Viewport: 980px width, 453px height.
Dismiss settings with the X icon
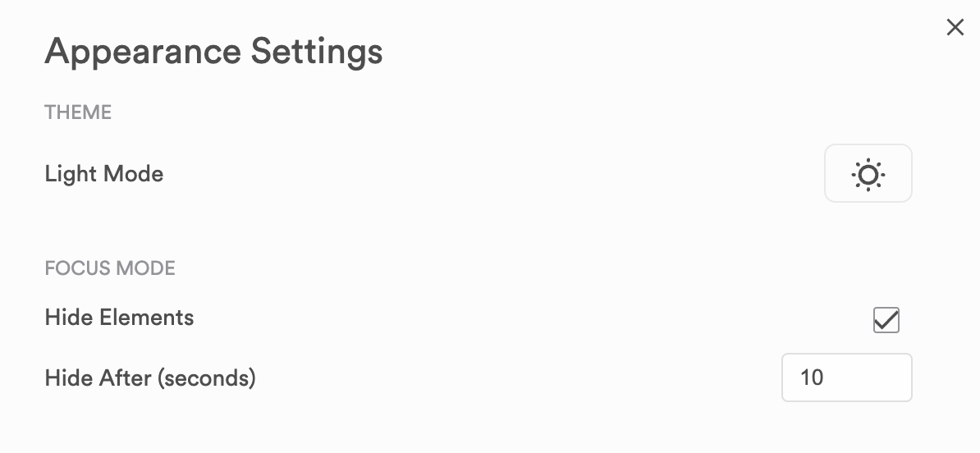point(955,28)
